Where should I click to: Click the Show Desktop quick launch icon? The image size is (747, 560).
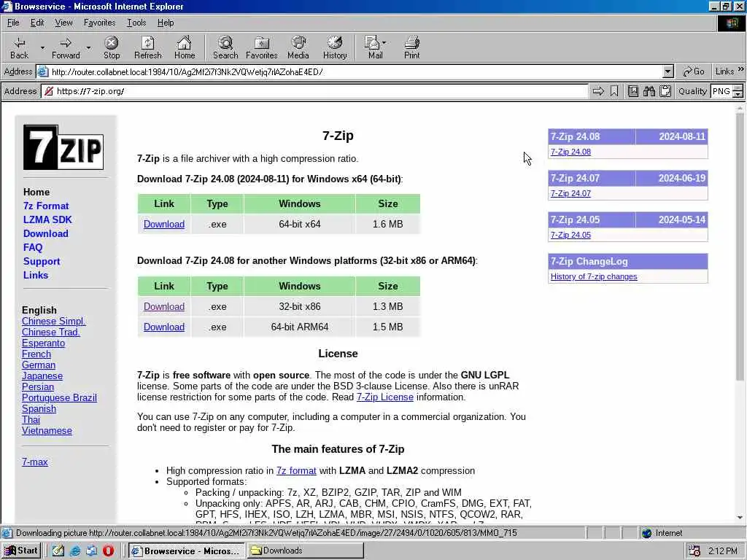pyautogui.click(x=58, y=551)
